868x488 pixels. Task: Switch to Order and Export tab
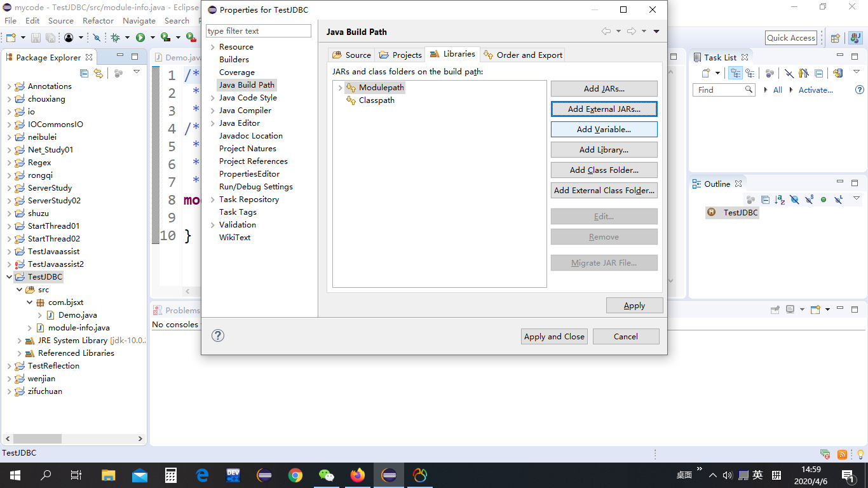[x=523, y=55]
